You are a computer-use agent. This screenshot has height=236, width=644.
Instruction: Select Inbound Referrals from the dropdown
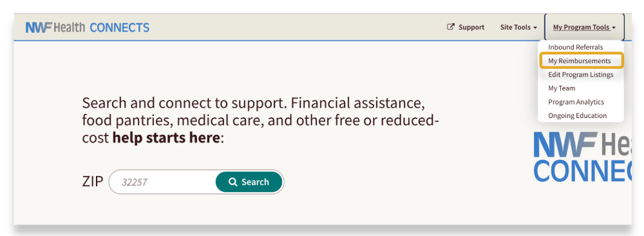pos(575,47)
